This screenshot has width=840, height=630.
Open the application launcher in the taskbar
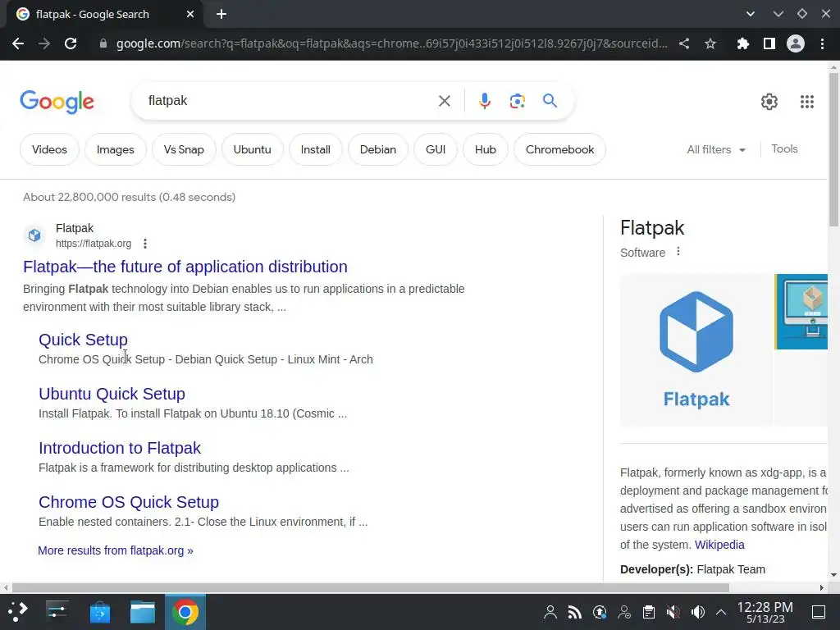click(17, 612)
